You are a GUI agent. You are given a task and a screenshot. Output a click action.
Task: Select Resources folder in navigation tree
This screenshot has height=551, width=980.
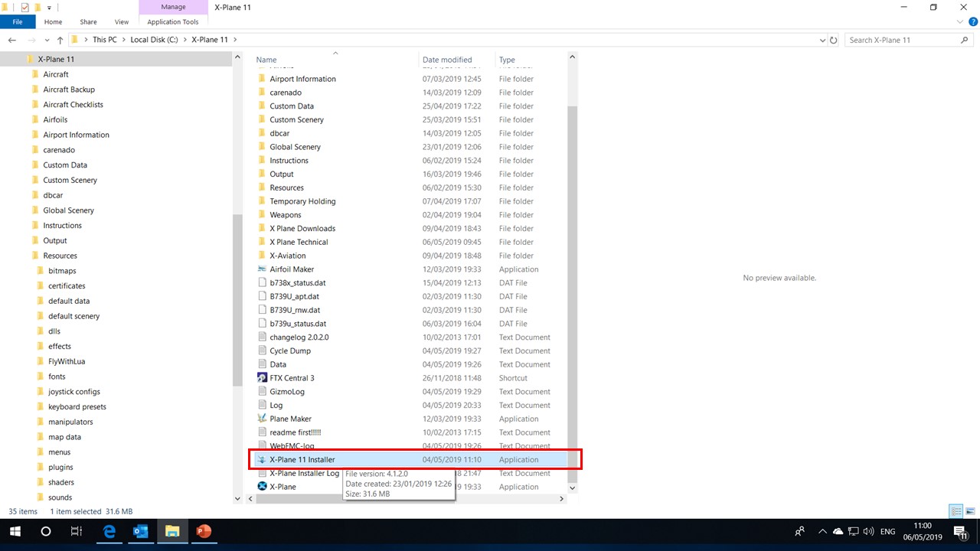point(60,256)
